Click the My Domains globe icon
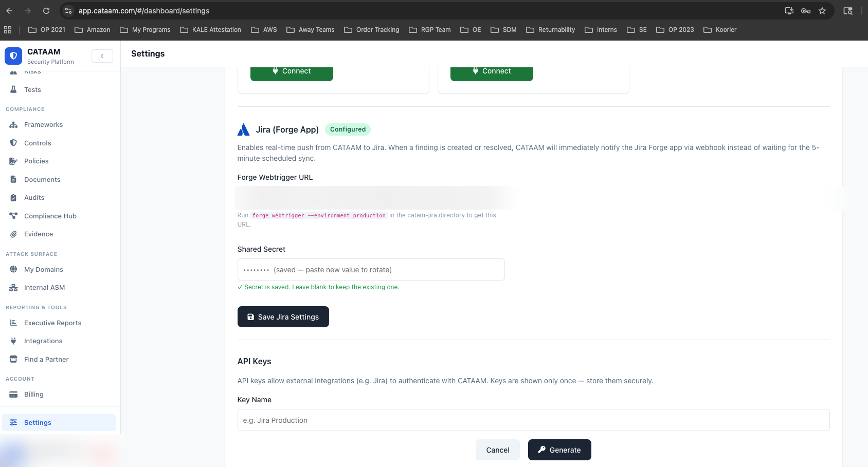 point(13,269)
